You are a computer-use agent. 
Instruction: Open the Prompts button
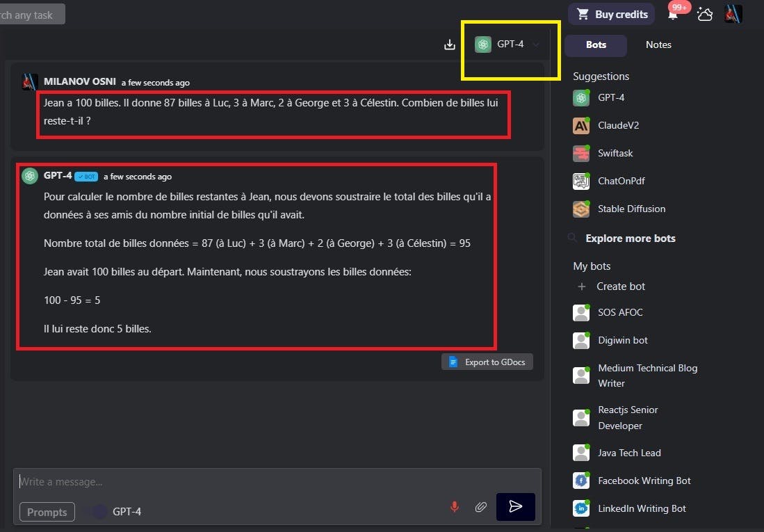[x=47, y=512]
